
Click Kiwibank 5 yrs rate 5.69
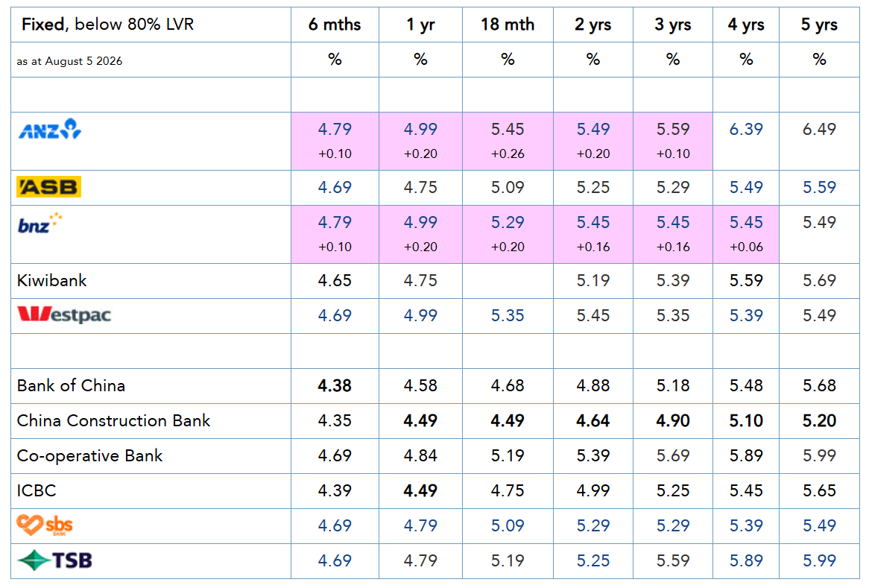click(x=819, y=280)
